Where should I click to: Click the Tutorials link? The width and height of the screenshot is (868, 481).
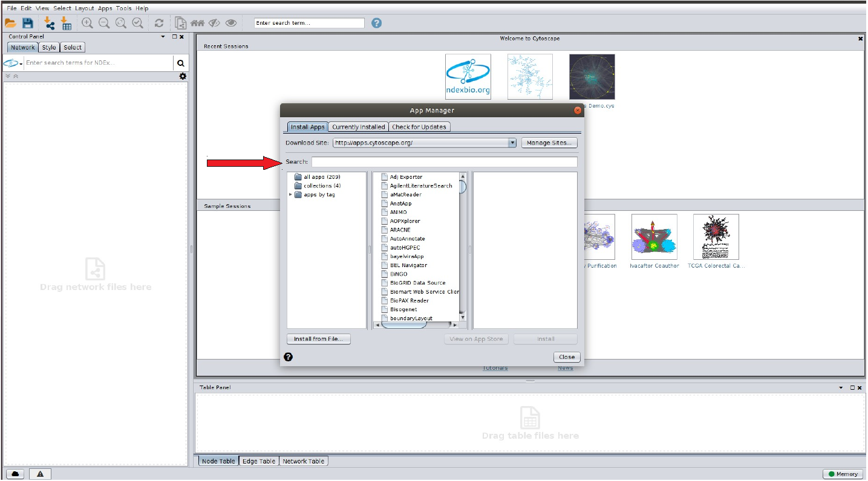(x=495, y=368)
